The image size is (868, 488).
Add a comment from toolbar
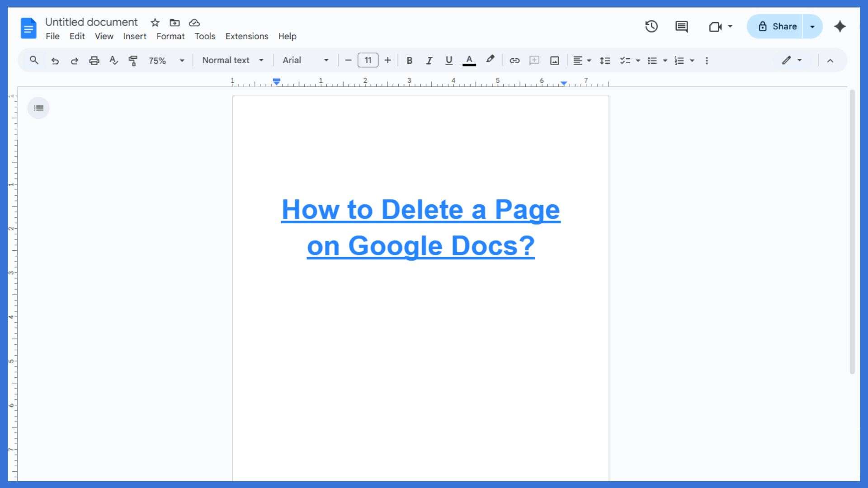click(x=534, y=61)
